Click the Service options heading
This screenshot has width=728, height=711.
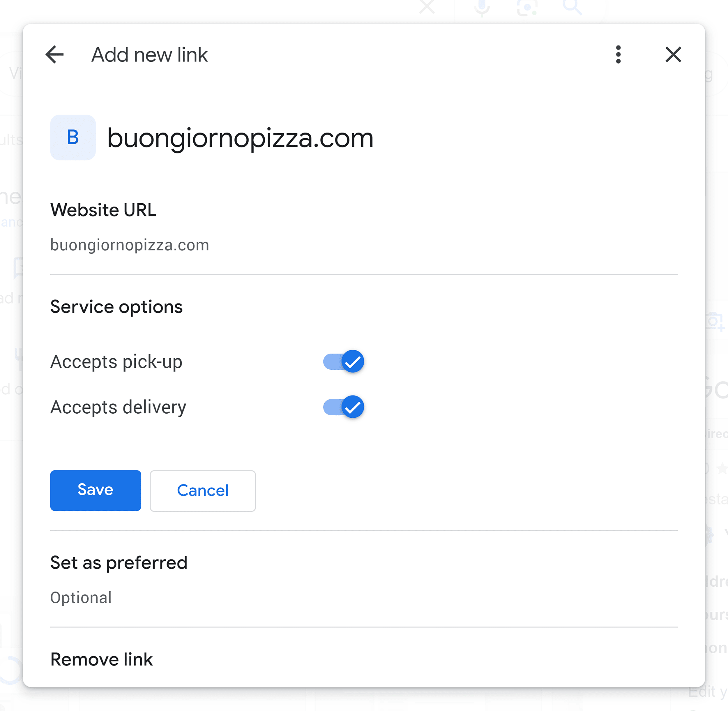(116, 307)
